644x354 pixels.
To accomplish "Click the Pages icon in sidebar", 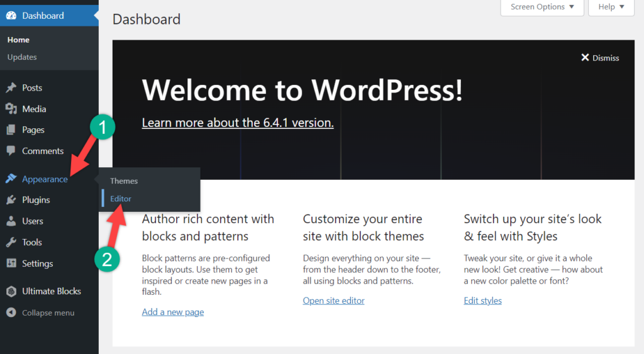I will coord(11,130).
